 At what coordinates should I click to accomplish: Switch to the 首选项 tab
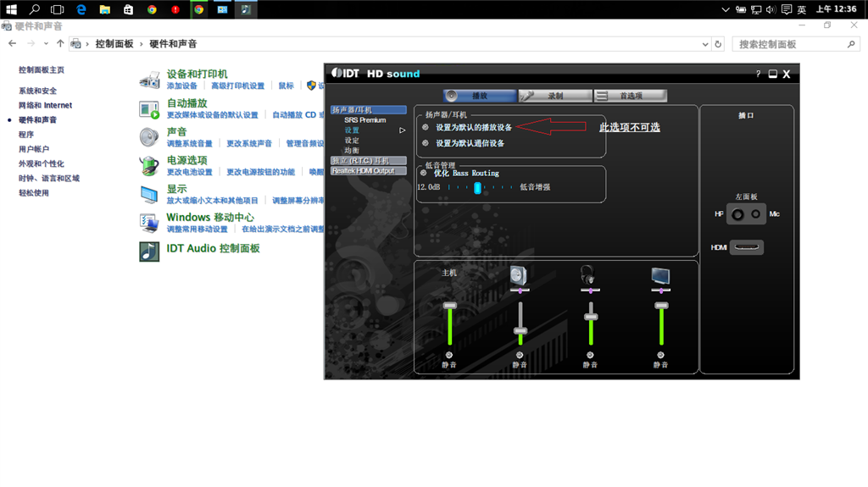pos(631,96)
